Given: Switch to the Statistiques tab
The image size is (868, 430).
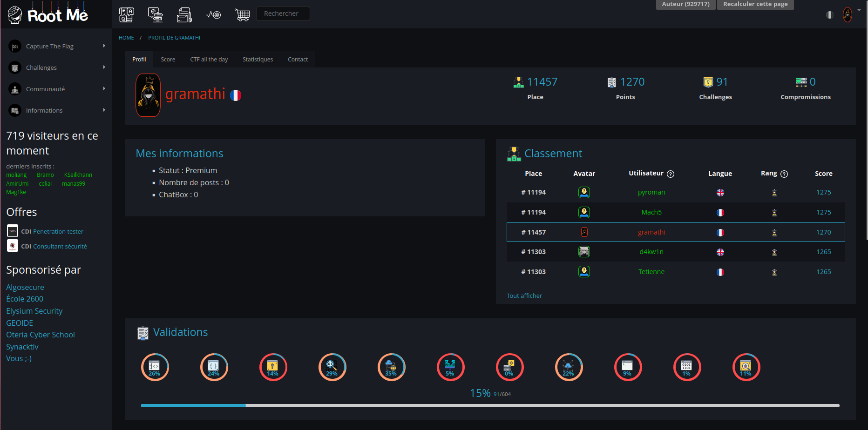Looking at the screenshot, I should click(x=258, y=59).
